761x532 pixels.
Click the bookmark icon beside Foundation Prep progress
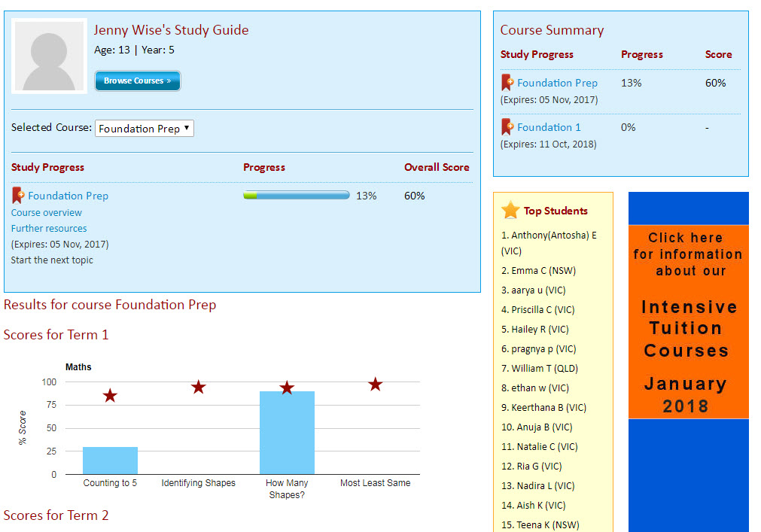pyautogui.click(x=18, y=196)
